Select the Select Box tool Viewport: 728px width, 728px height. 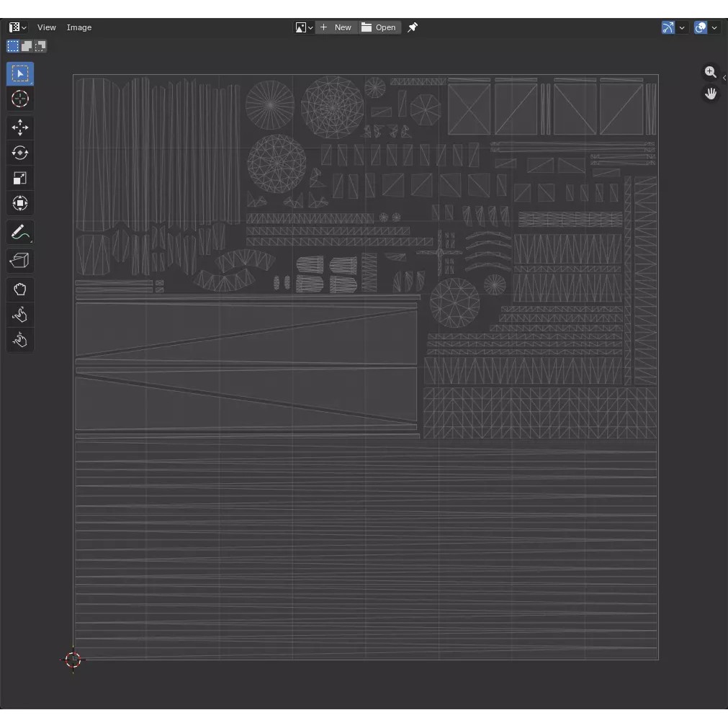20,74
